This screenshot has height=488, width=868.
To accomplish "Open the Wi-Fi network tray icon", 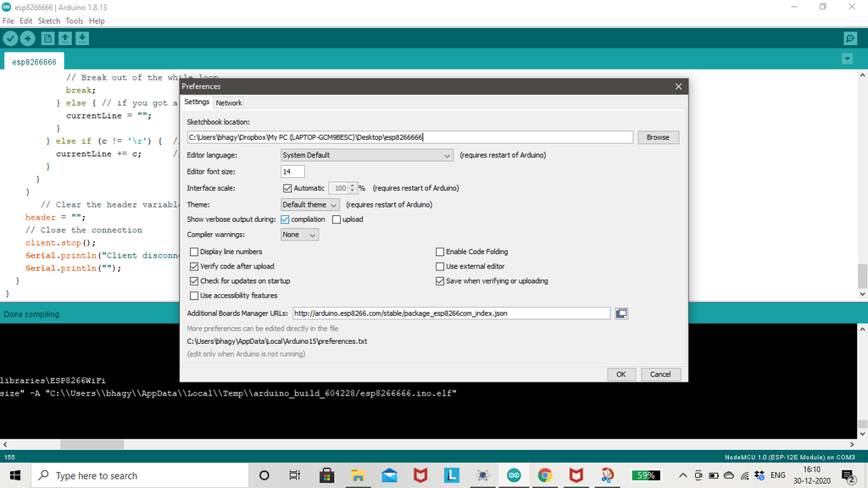I will [744, 475].
